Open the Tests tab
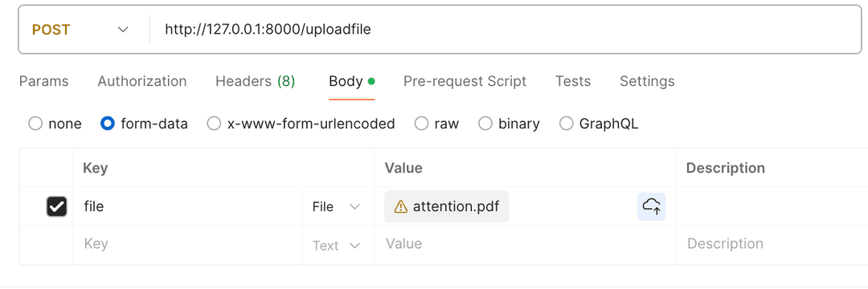This screenshot has width=868, height=289. point(573,81)
